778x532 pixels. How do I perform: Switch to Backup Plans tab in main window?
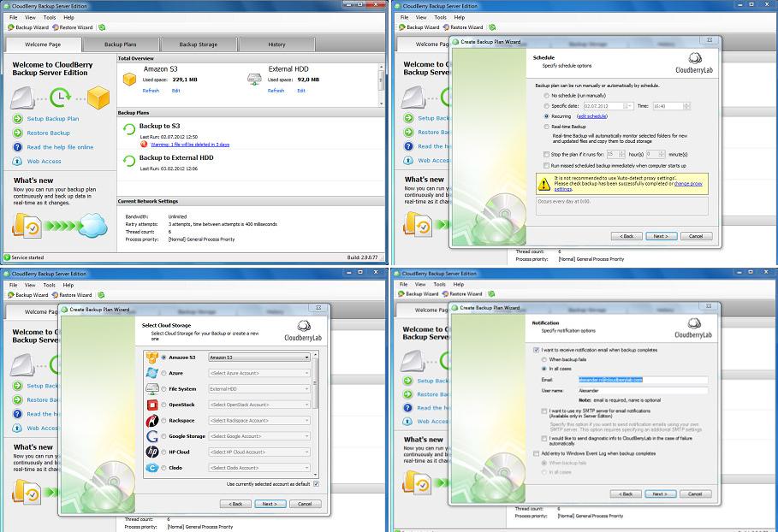click(121, 44)
